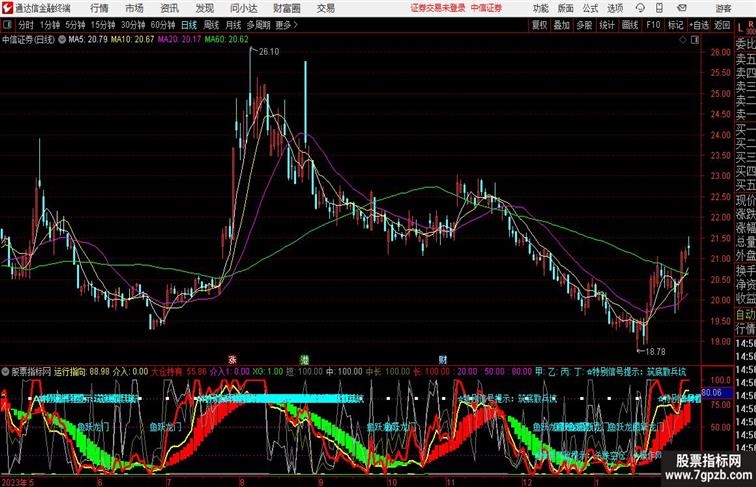756x487 pixels.
Task: Open the 功能 menu
Action: tap(541, 8)
